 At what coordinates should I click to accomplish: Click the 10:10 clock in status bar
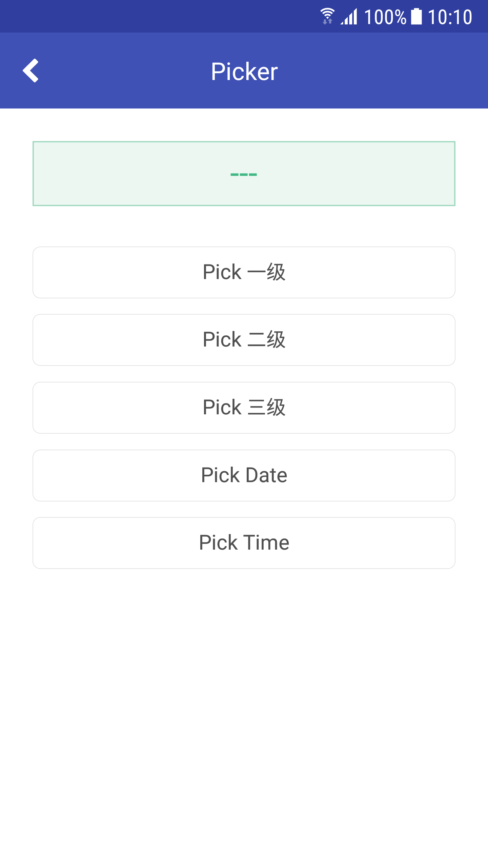pos(449,17)
